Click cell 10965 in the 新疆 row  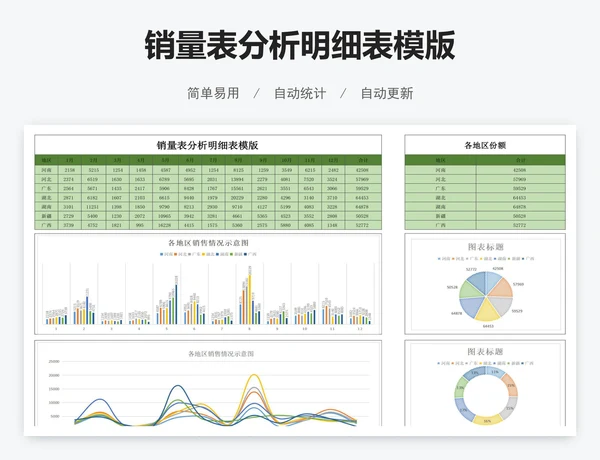click(165, 216)
